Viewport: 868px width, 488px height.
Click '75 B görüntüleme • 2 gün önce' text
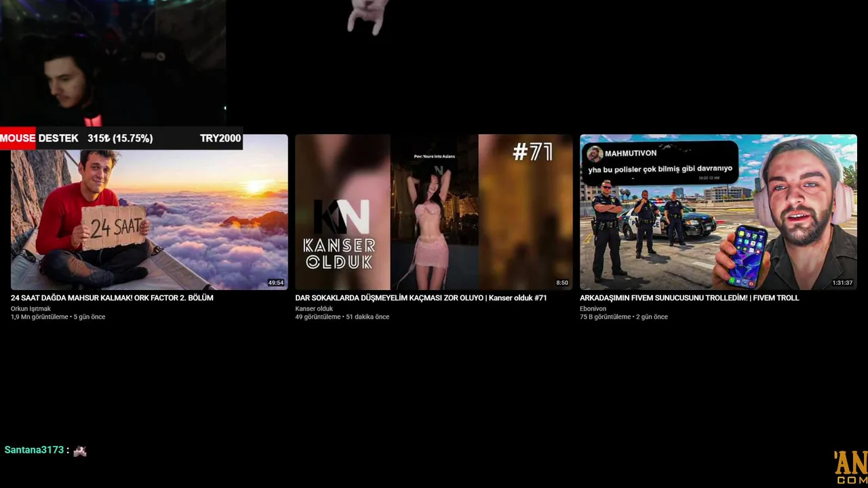pos(624,317)
